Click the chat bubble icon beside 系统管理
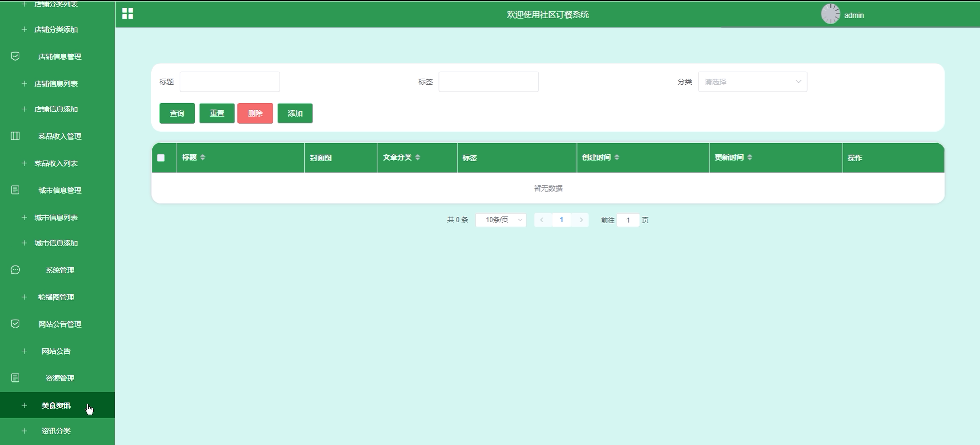The height and width of the screenshot is (445, 980). point(15,270)
